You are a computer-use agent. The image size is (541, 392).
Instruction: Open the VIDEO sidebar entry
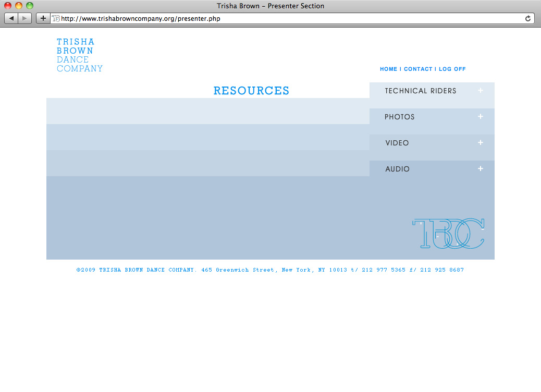pos(397,143)
